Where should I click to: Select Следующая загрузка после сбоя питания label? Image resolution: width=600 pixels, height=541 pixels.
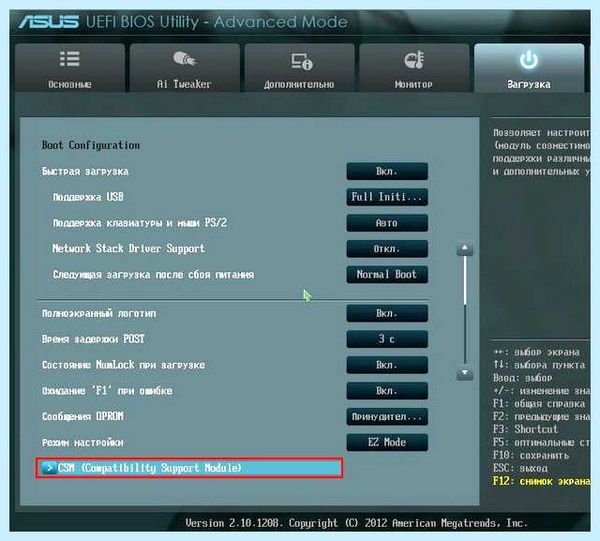point(153,275)
